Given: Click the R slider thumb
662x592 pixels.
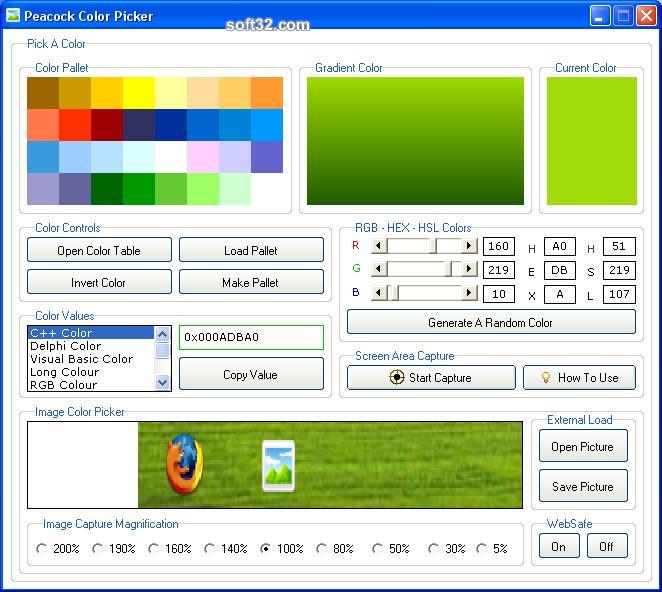Looking at the screenshot, I should pyautogui.click(x=434, y=246).
